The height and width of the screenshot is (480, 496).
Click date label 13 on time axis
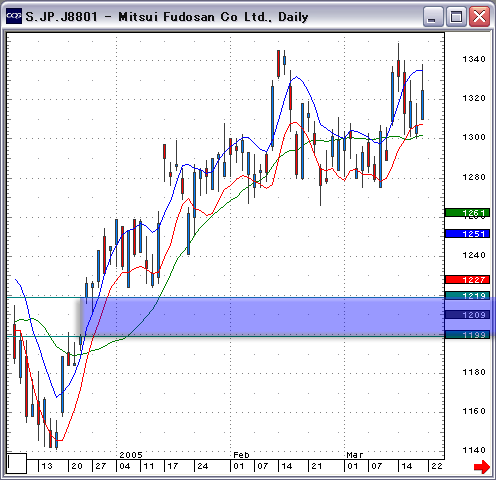(x=47, y=466)
